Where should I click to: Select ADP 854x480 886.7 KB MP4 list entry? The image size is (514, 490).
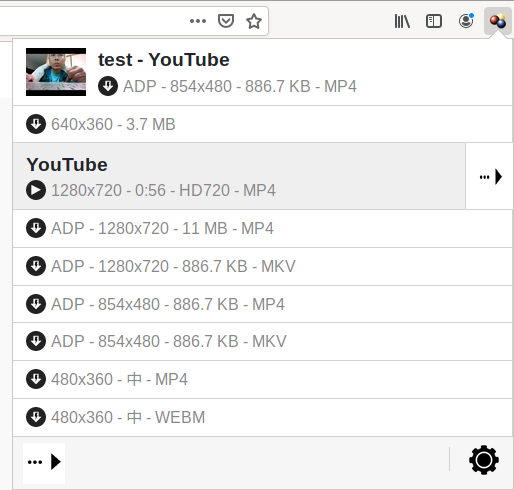[262, 304]
